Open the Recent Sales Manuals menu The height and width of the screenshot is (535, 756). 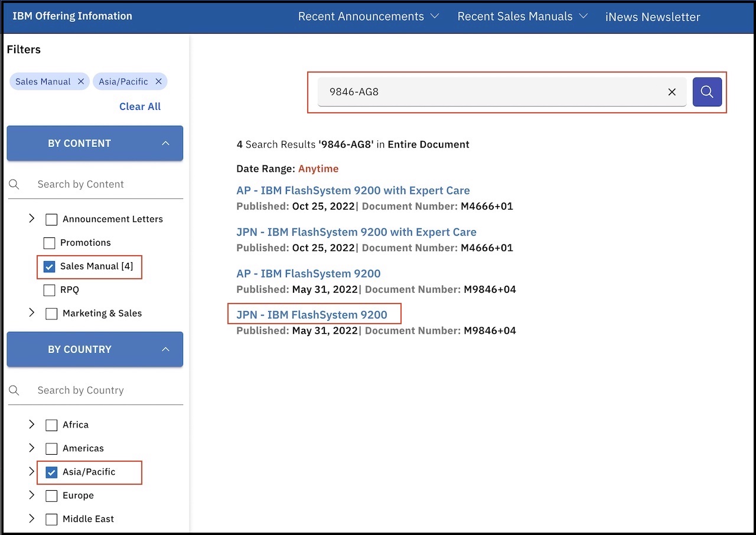[x=523, y=17]
